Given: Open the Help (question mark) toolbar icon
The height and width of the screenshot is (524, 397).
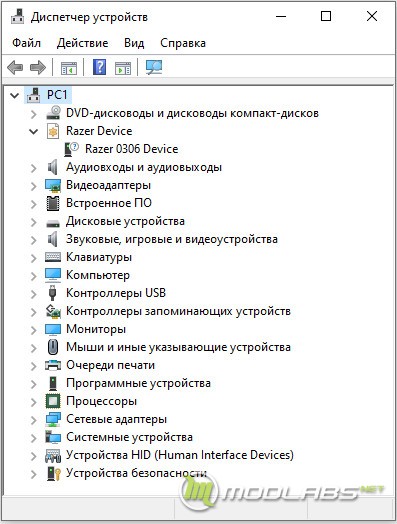Looking at the screenshot, I should pyautogui.click(x=100, y=67).
